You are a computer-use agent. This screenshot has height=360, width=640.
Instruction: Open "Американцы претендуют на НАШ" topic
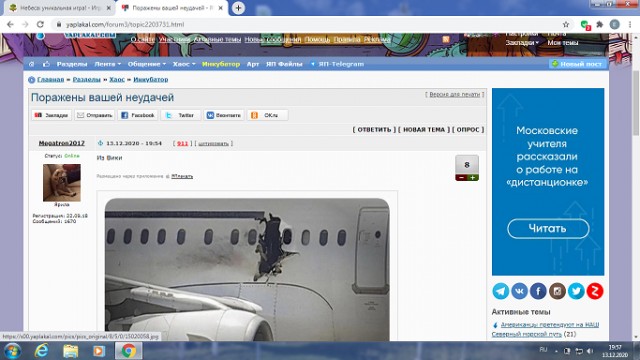[550, 325]
